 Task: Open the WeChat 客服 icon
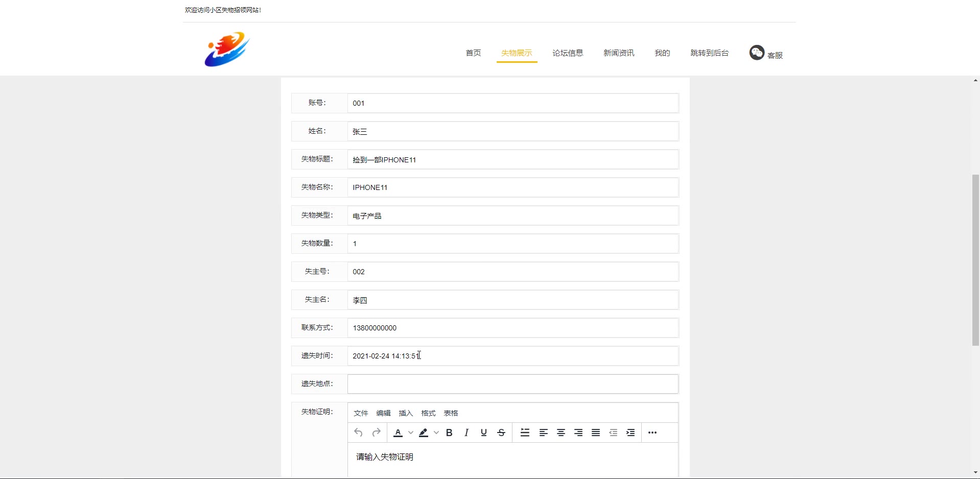point(757,53)
